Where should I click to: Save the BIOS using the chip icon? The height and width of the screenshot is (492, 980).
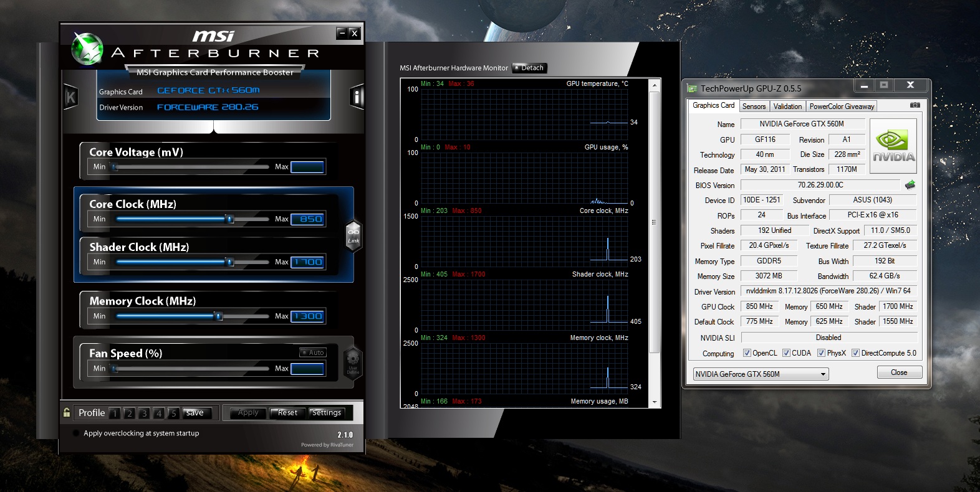pyautogui.click(x=910, y=184)
